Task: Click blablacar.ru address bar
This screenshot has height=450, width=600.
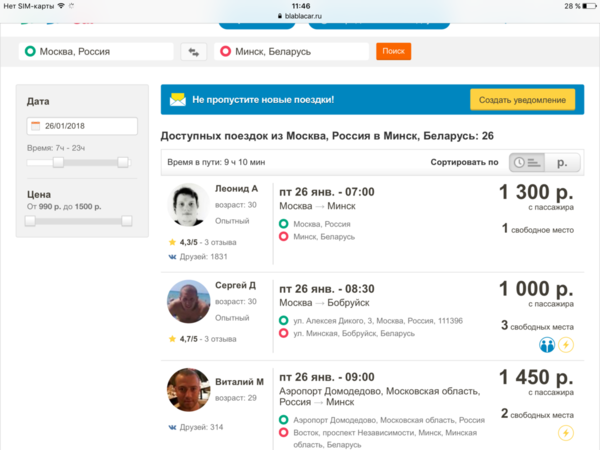Action: coord(300,16)
